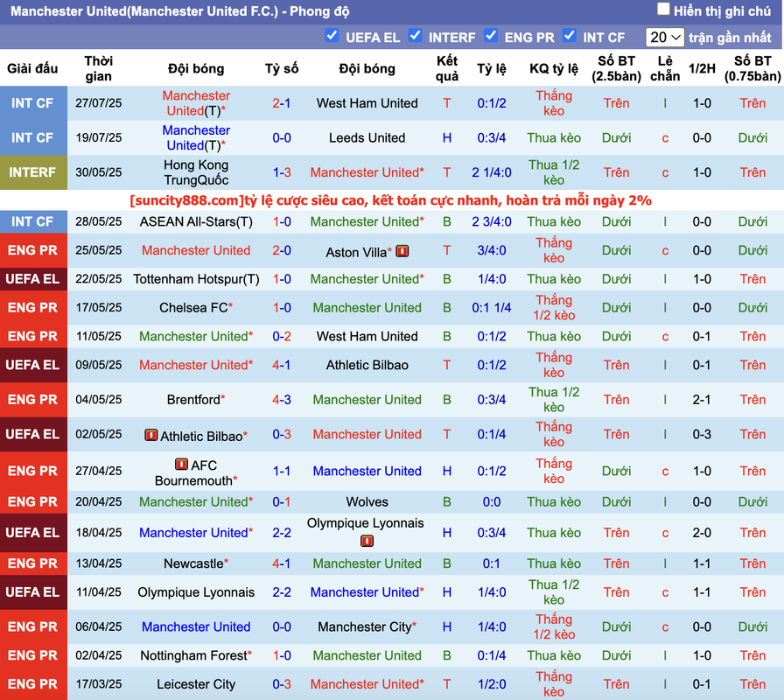This screenshot has width=784, height=700.
Task: Open Tottenham Hotspur(T) team link
Action: 196,279
